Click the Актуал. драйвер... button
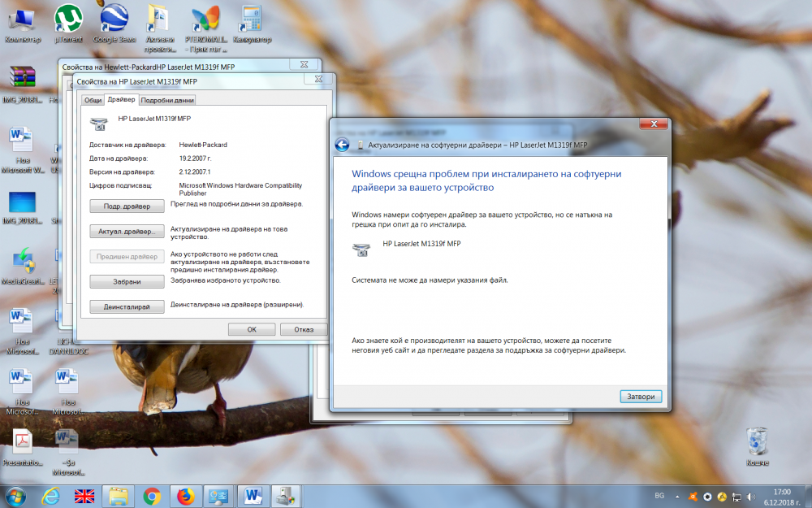The height and width of the screenshot is (508, 812). click(x=127, y=231)
